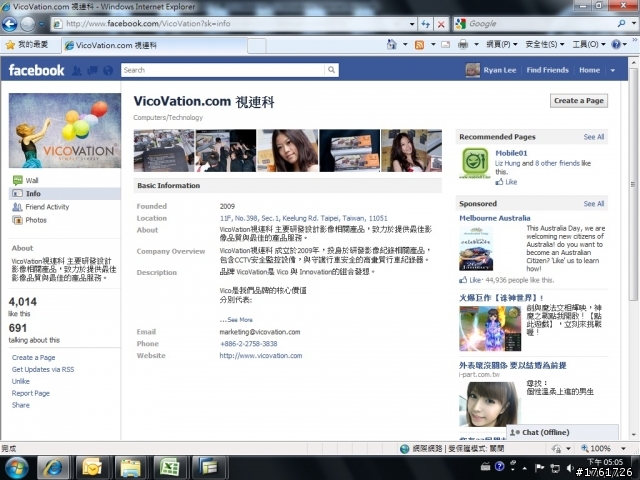Viewport: 640px width, 480px height.
Task: Click the Unlike link in sidebar
Action: point(21,381)
